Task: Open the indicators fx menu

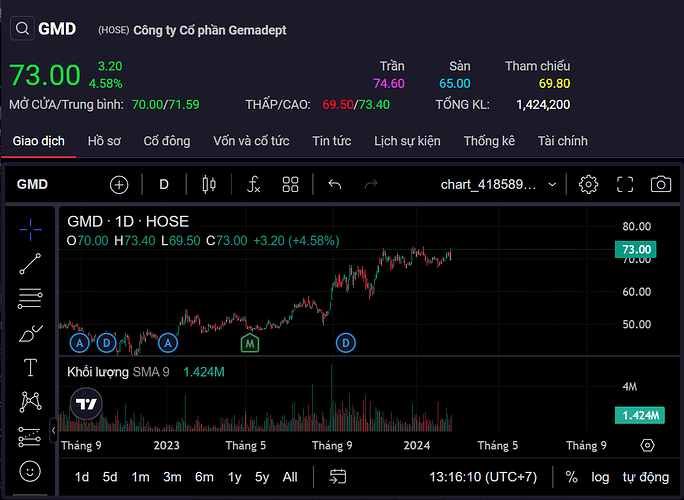Action: 253,185
